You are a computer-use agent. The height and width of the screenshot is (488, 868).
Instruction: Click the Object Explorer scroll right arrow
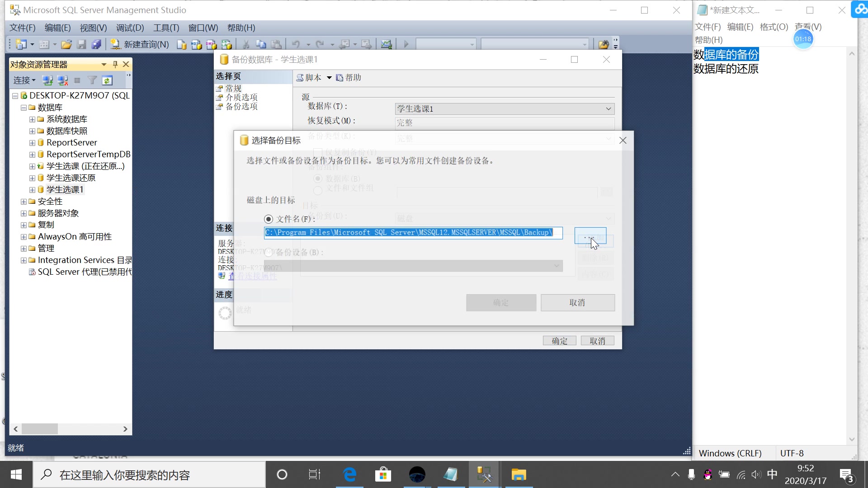tap(125, 429)
